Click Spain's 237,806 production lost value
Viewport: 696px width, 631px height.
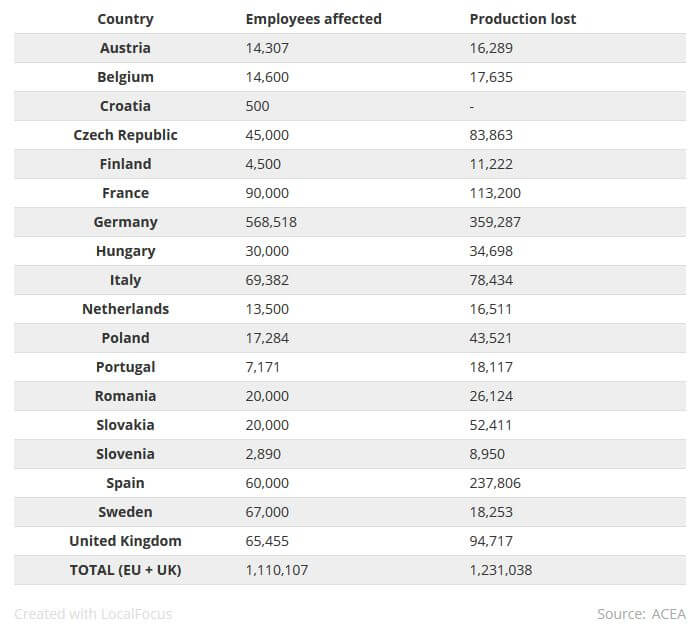[495, 483]
